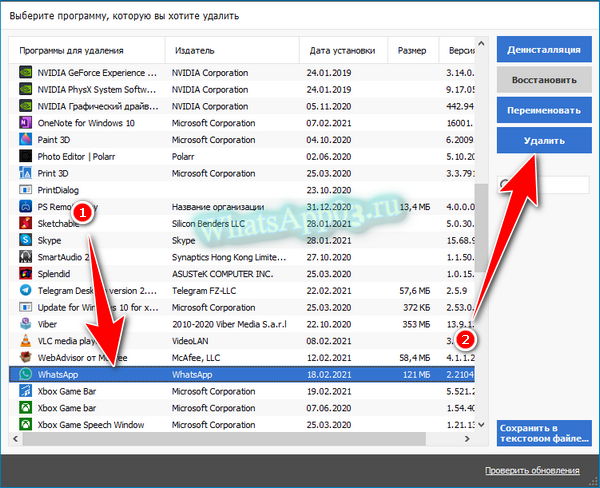Screen dimensions: 600x488
Task: Click the Xbox Game bar icon dated 07.06.2020
Action: [26, 408]
